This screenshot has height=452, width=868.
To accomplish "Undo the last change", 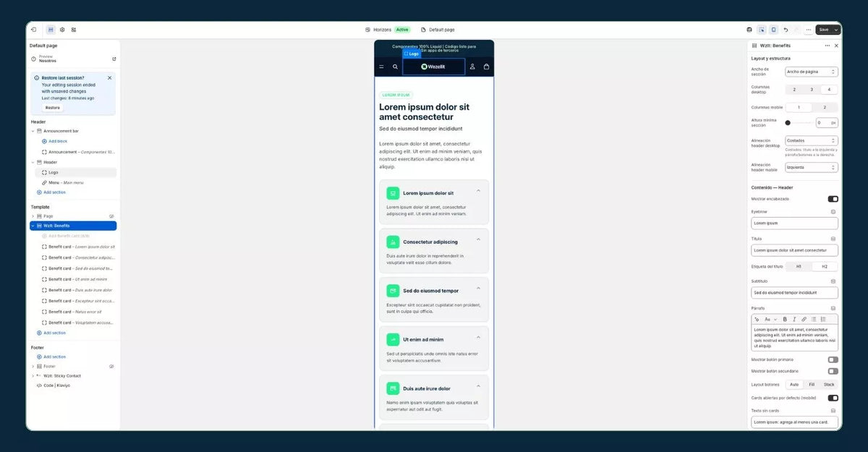I will pyautogui.click(x=786, y=30).
